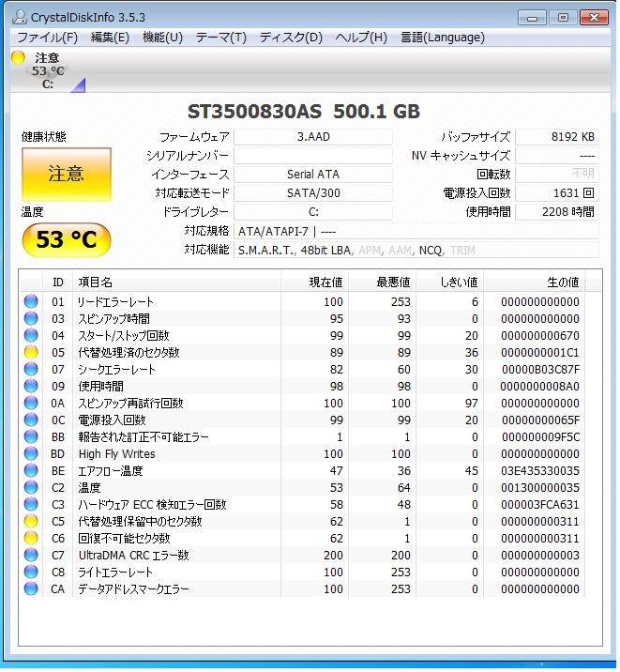620x672 pixels.
Task: Open the 編集(E) menu
Action: 110,38
